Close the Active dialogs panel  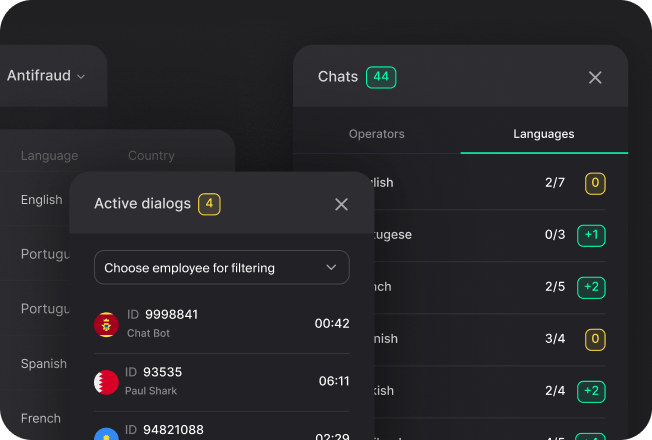pyautogui.click(x=341, y=204)
